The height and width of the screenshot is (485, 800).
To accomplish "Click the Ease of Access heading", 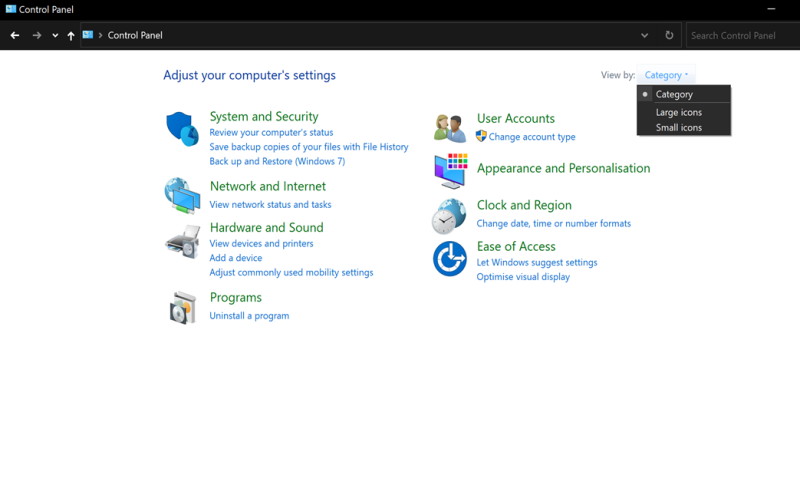I will 516,246.
